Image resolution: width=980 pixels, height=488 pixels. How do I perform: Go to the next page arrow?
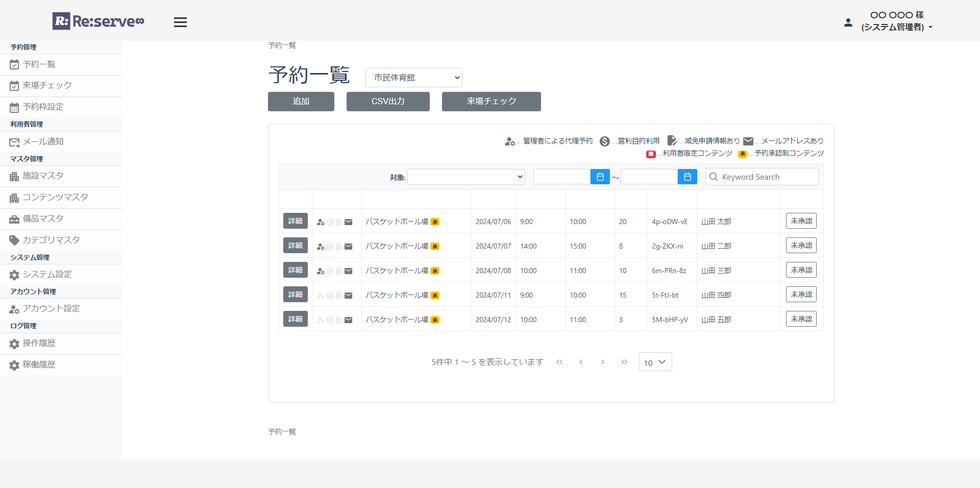(x=602, y=362)
